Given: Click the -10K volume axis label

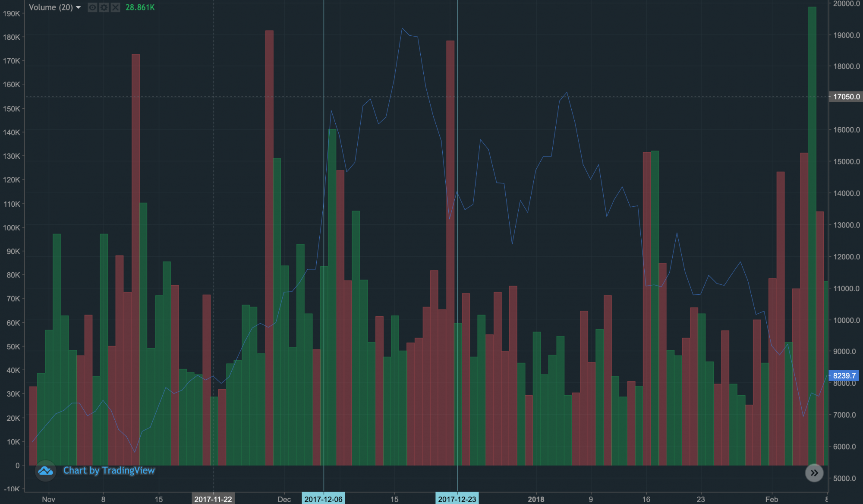Looking at the screenshot, I should [x=12, y=489].
